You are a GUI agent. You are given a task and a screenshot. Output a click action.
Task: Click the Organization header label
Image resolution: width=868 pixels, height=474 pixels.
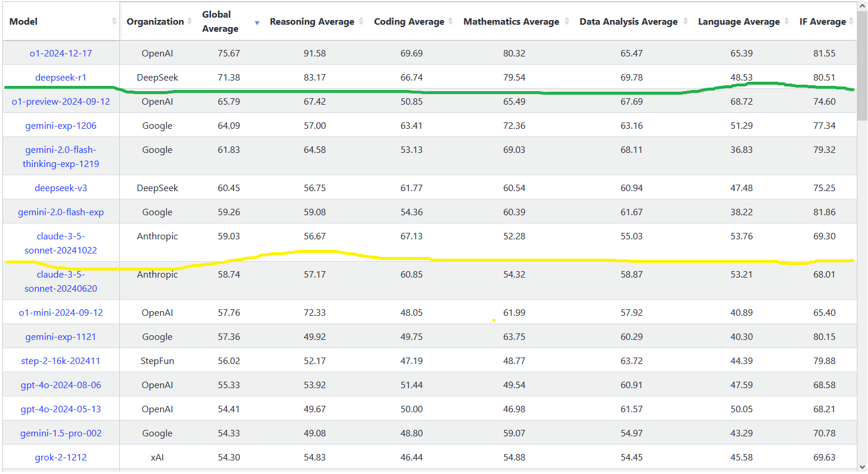pyautogui.click(x=155, y=22)
